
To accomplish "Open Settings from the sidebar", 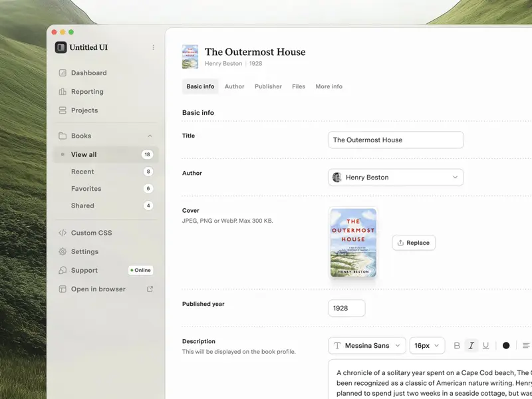I will coord(82,251).
